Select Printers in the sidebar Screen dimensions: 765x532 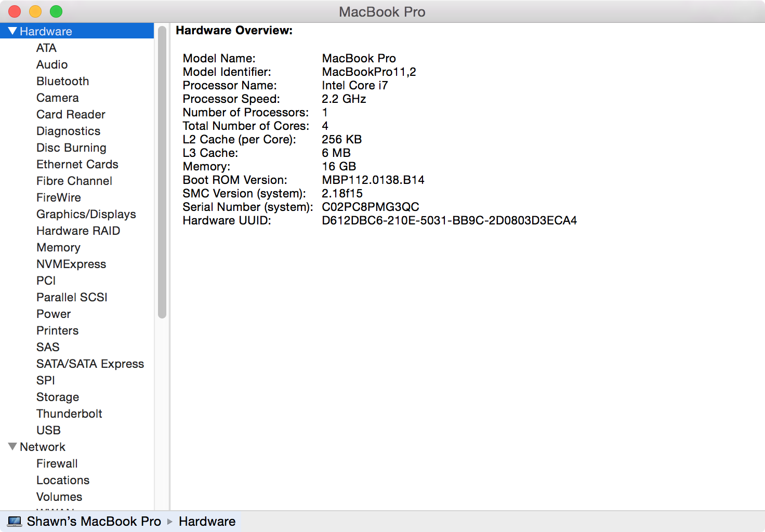[x=57, y=330]
